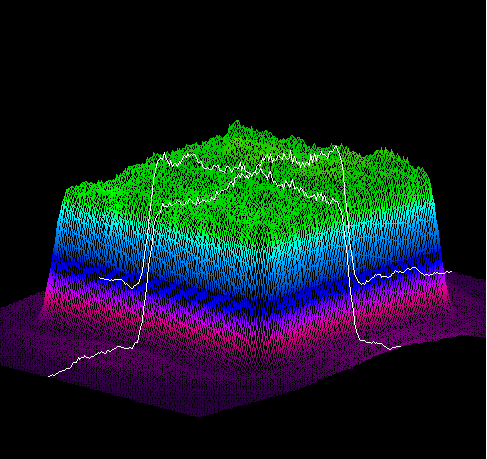Select the dip on the upper white profile's left side

(x=132, y=287)
